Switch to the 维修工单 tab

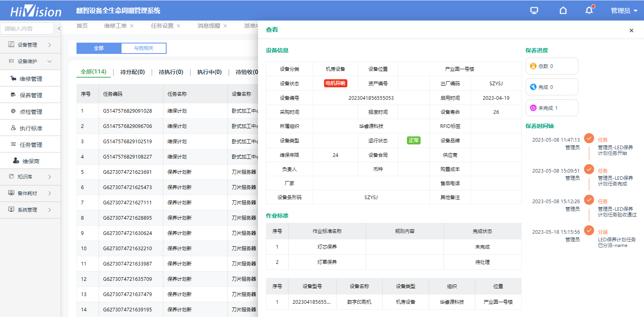click(x=116, y=26)
